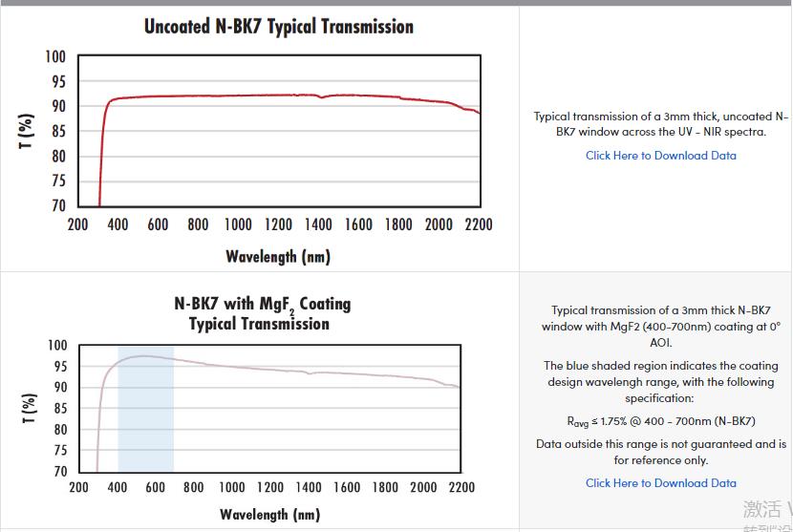Click the T (%) axis label of the uncoated chart
Image resolution: width=793 pixels, height=532 pixels.
click(x=27, y=131)
